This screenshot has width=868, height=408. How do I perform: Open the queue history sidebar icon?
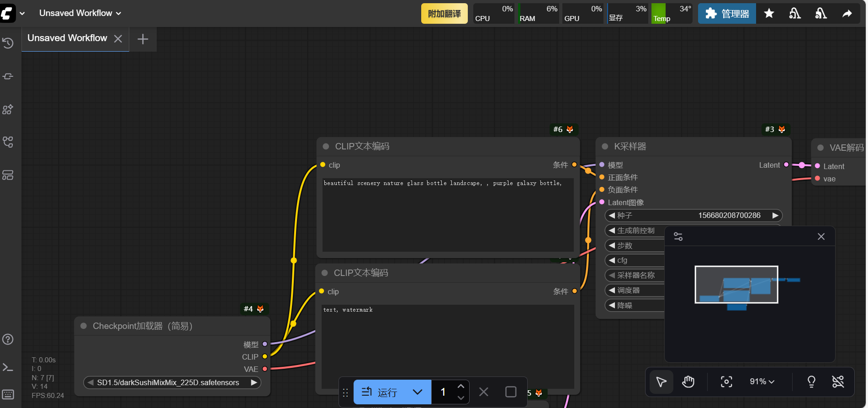(8, 43)
